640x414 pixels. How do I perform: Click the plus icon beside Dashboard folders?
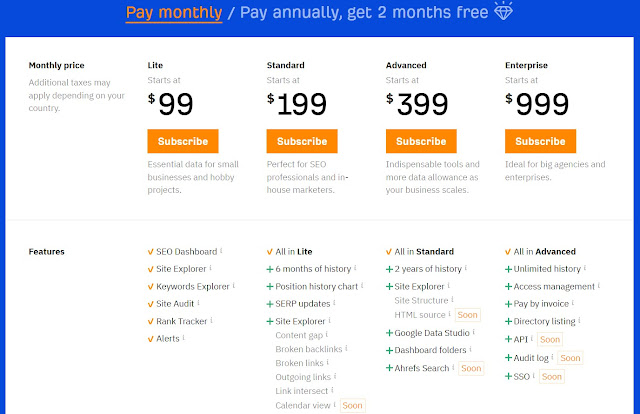tap(389, 351)
